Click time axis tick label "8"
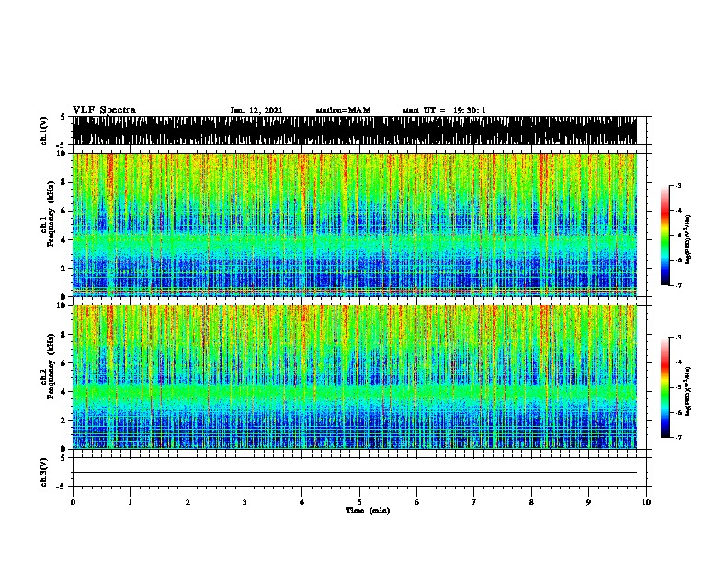Screen dimensions: 728x563 [x=531, y=501]
